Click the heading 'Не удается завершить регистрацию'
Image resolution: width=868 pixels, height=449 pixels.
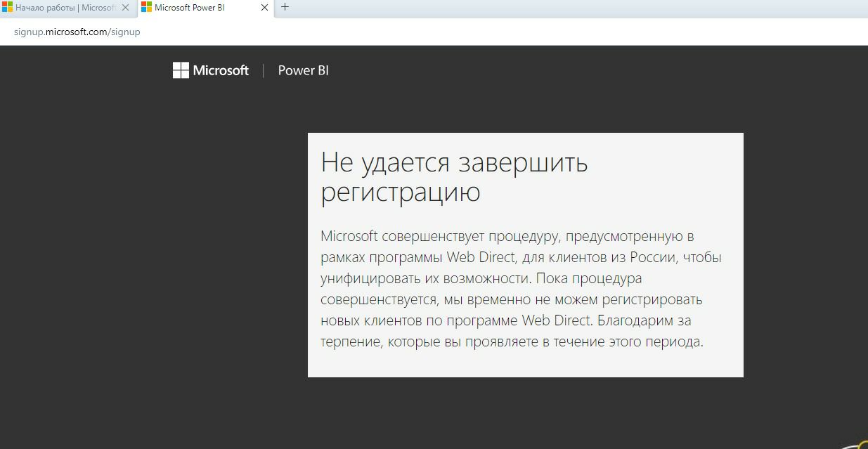[454, 176]
